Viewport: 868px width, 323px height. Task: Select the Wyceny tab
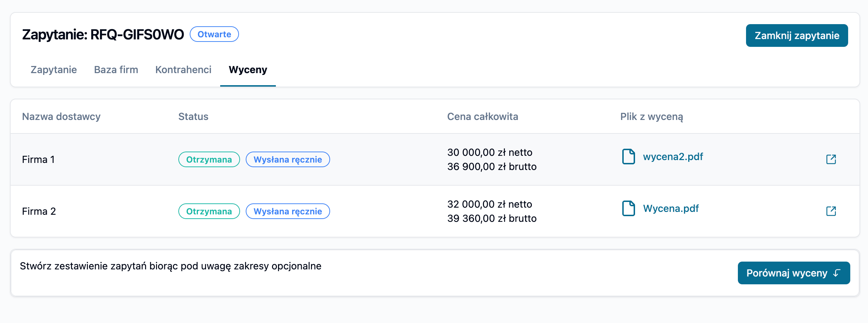pyautogui.click(x=248, y=70)
